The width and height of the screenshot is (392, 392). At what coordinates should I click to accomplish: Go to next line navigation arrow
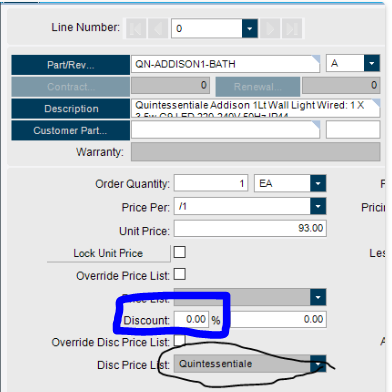pos(270,29)
